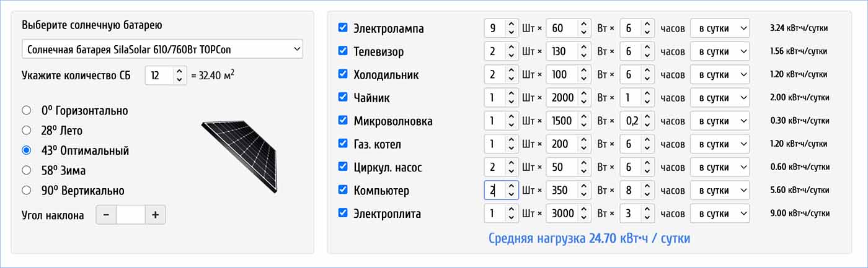Increase the Телевизор wattage stepper
Screen dimensions: 868x268
(x=584, y=48)
